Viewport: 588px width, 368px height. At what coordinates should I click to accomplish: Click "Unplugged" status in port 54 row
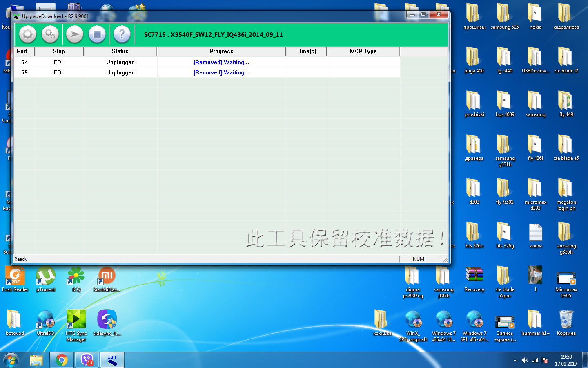click(x=120, y=62)
